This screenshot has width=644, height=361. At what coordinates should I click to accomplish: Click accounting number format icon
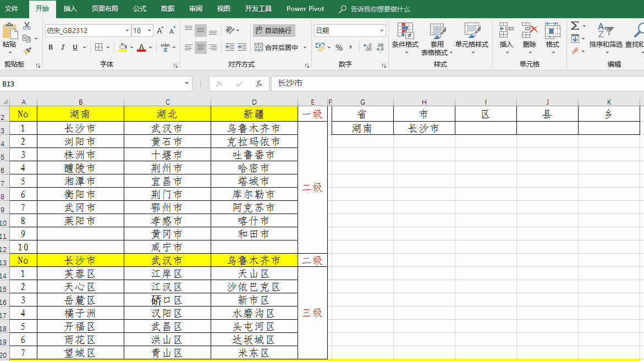[320, 47]
